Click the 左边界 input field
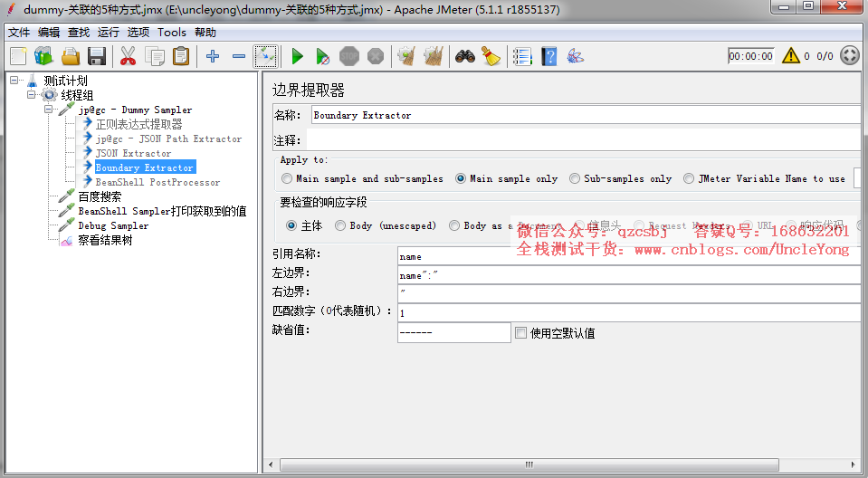This screenshot has width=868, height=478. 629,274
